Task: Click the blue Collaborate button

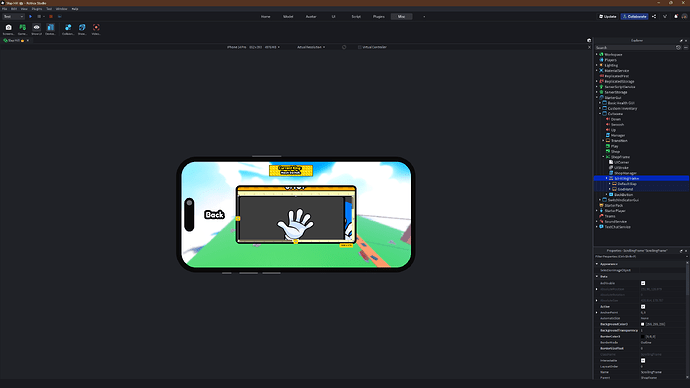Action: tap(634, 17)
